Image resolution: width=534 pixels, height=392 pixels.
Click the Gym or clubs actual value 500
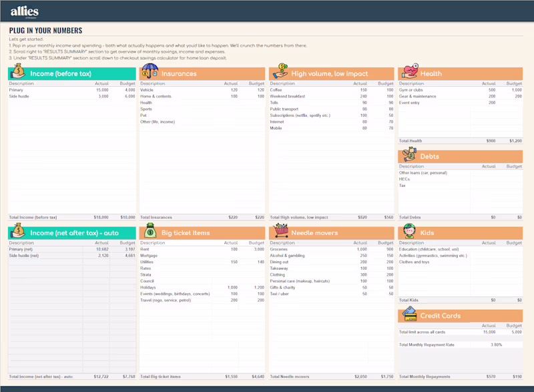coord(492,90)
